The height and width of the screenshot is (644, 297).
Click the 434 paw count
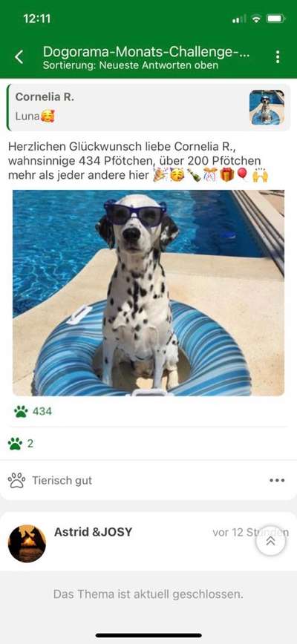point(42,411)
